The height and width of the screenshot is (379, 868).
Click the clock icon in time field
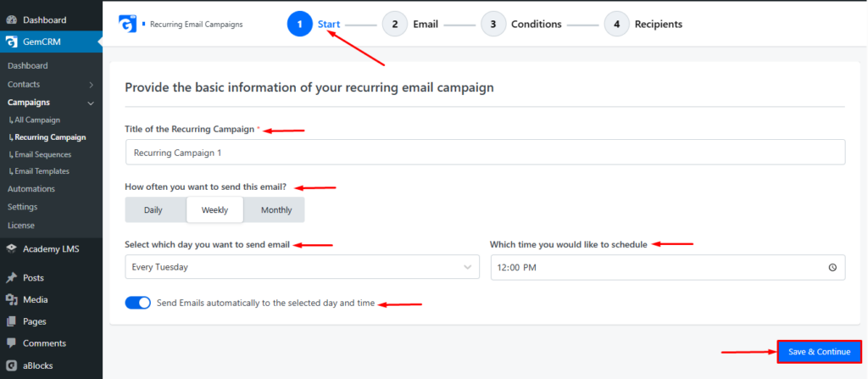coord(832,267)
